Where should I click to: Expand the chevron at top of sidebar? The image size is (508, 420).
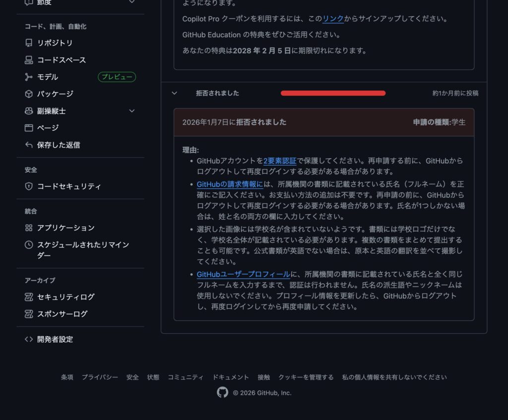[132, 2]
